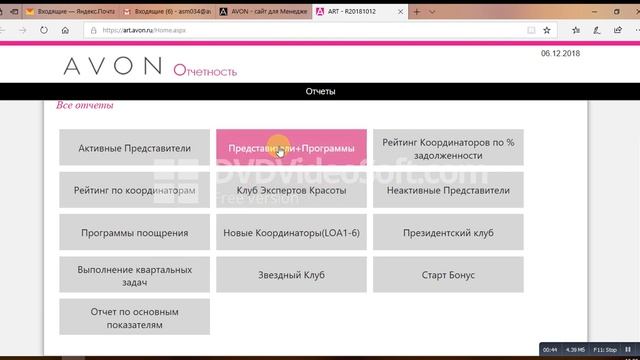Select the Отчеты menu item
640x360 pixels.
[320, 91]
